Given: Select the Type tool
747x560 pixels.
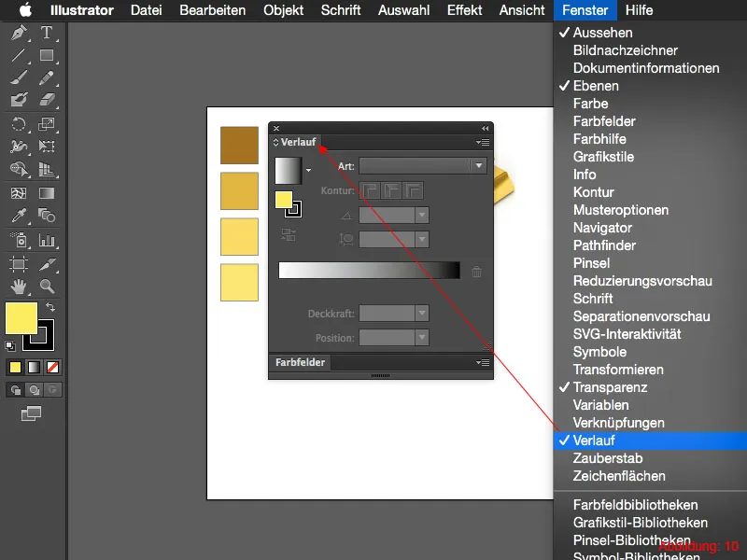Looking at the screenshot, I should pyautogui.click(x=47, y=33).
